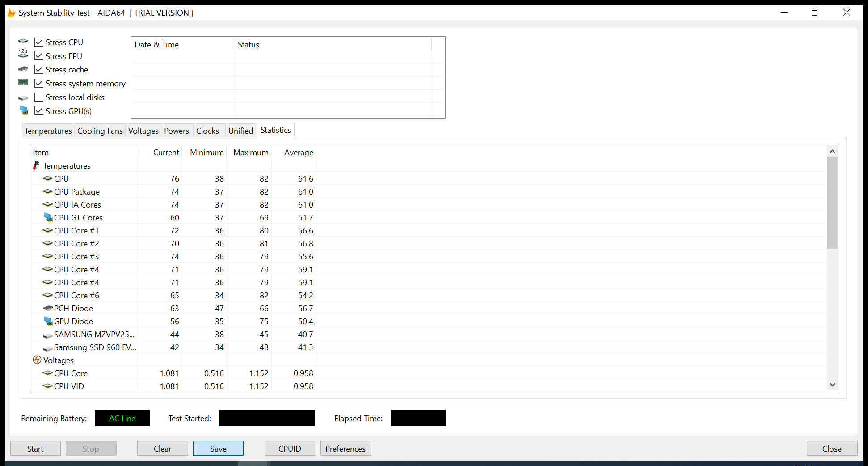
Task: Click the AC Line battery indicator
Action: (122, 418)
